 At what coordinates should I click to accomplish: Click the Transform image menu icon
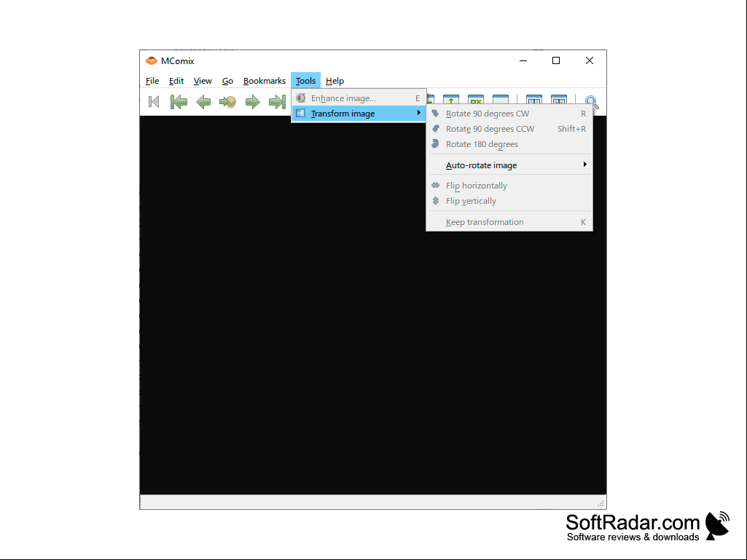pyautogui.click(x=300, y=114)
